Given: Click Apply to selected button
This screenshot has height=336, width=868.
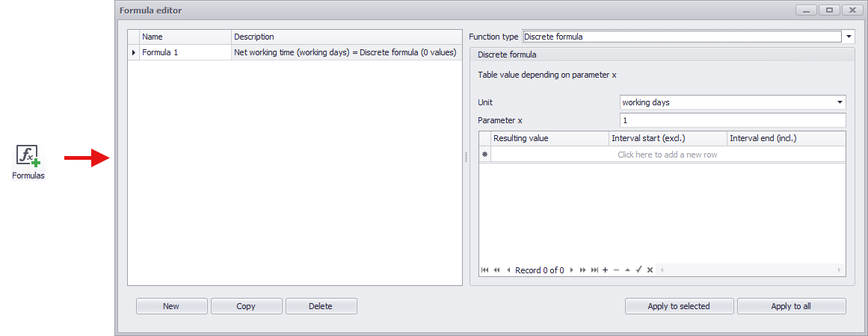Looking at the screenshot, I should pos(679,306).
